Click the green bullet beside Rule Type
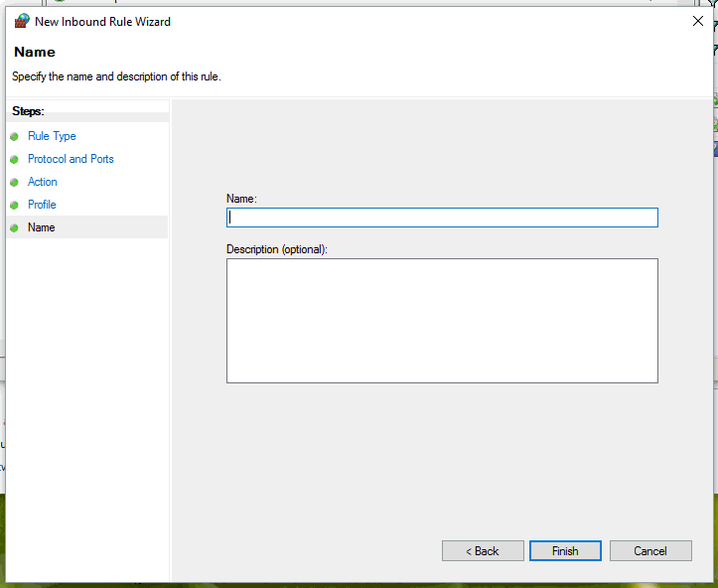The width and height of the screenshot is (718, 588). coord(14,136)
